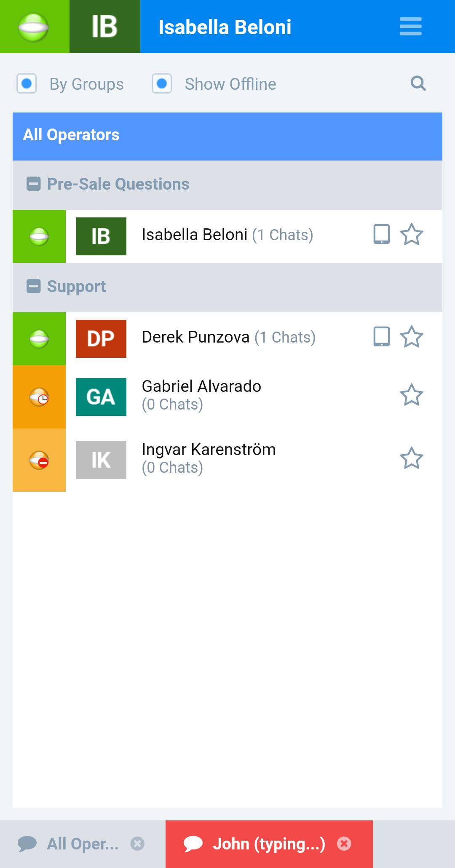Select Ingvar Karenström in the operator list
This screenshot has width=455, height=868.
point(209,458)
